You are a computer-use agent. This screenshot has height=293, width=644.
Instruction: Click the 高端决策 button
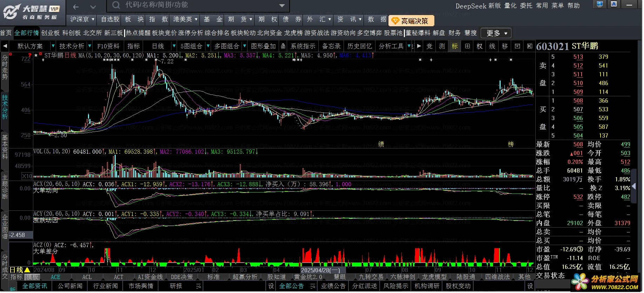tap(411, 21)
